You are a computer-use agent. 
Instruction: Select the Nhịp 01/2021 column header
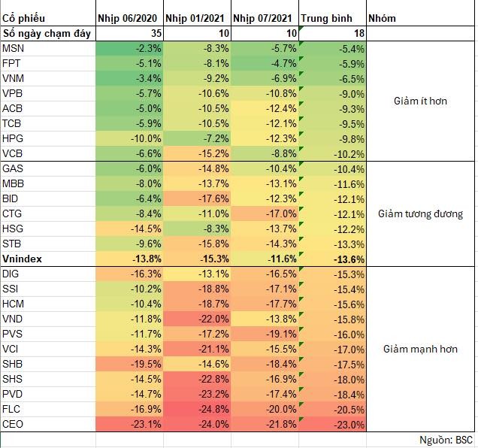[198, 17]
